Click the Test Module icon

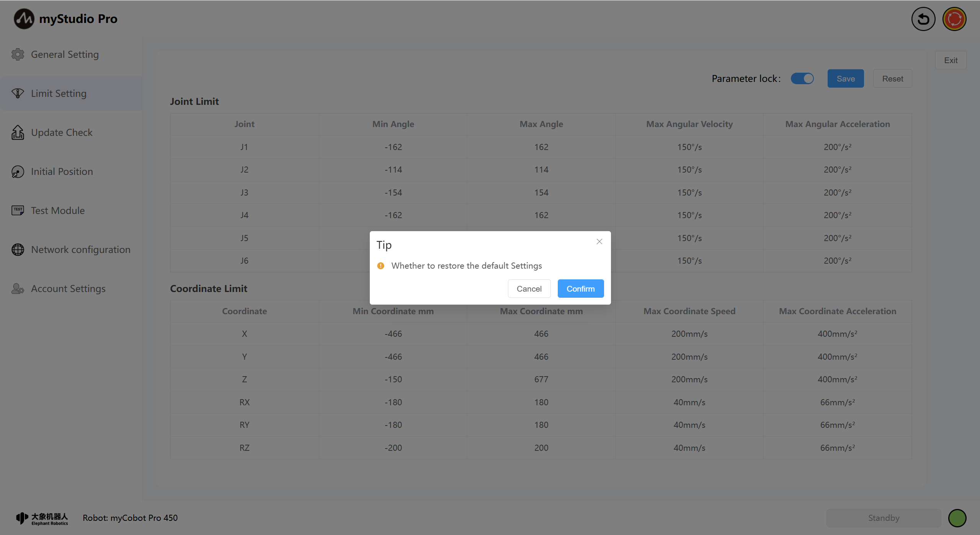(x=18, y=210)
